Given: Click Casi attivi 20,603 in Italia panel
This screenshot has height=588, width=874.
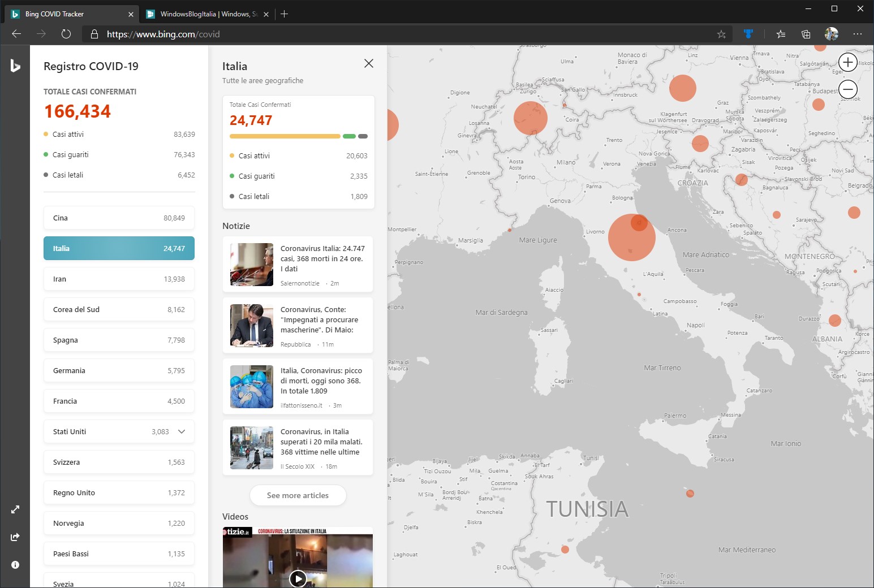Looking at the screenshot, I should (x=298, y=155).
